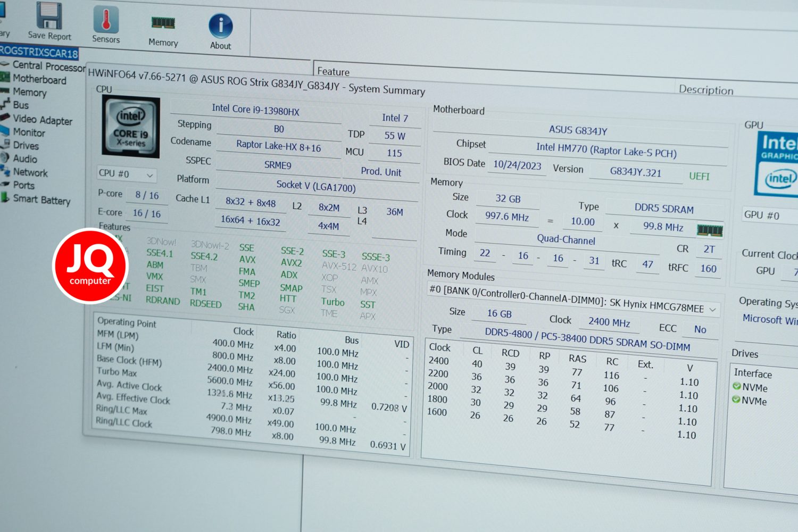
Task: Click the 16 / 16 E-core value
Action: click(x=147, y=213)
